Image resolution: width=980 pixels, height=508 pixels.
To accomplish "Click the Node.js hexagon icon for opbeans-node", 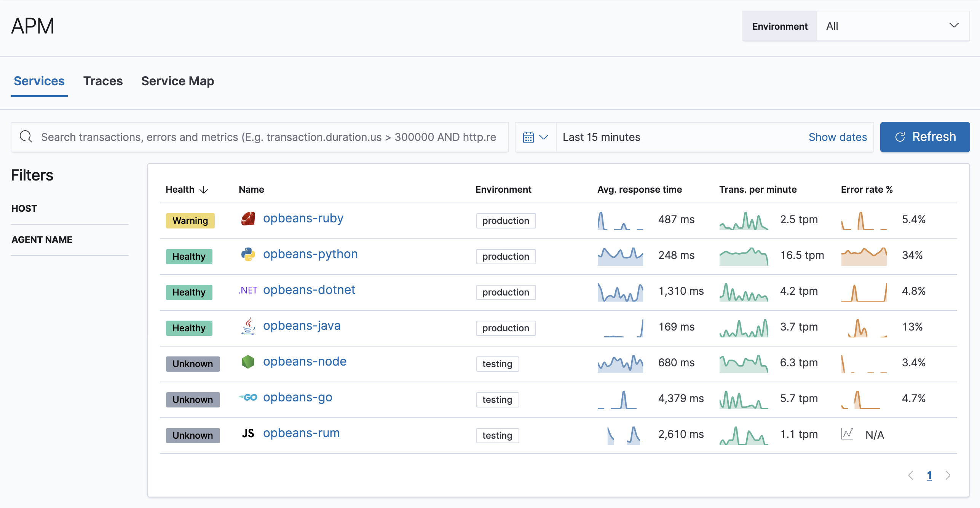I will tap(248, 362).
